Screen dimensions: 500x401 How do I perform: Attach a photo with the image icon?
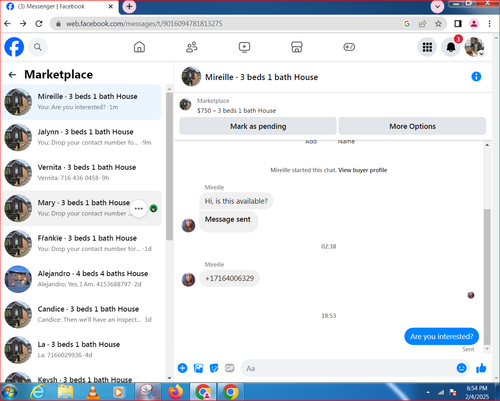[x=198, y=368]
